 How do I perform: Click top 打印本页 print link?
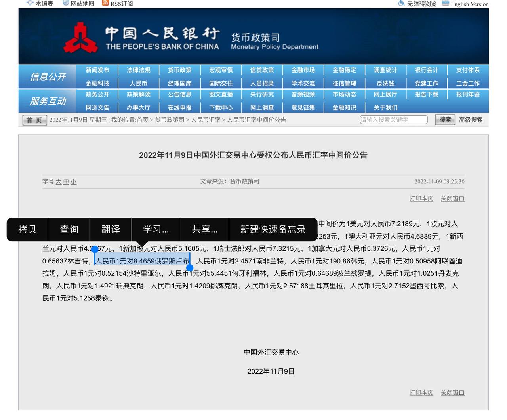pos(421,199)
